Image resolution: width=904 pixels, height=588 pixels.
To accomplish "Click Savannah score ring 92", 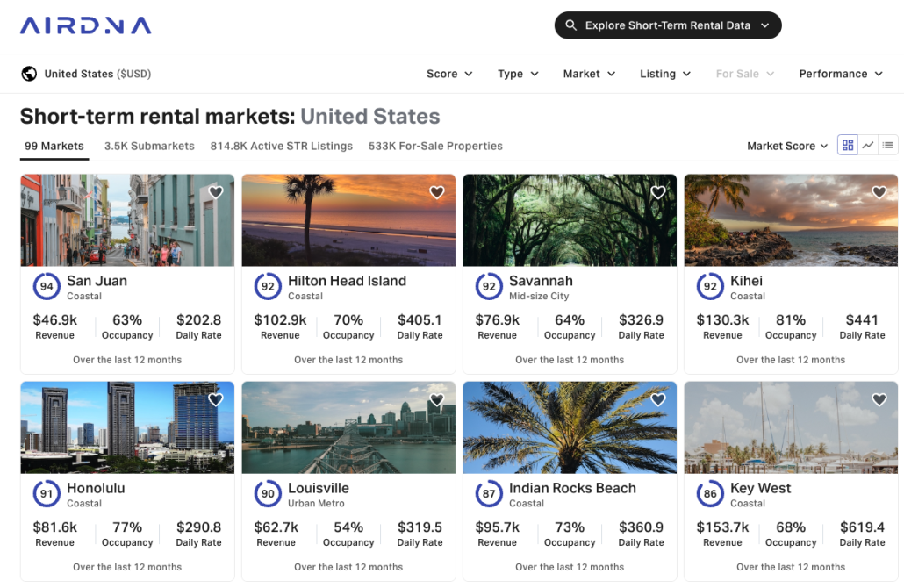I will coord(489,286).
